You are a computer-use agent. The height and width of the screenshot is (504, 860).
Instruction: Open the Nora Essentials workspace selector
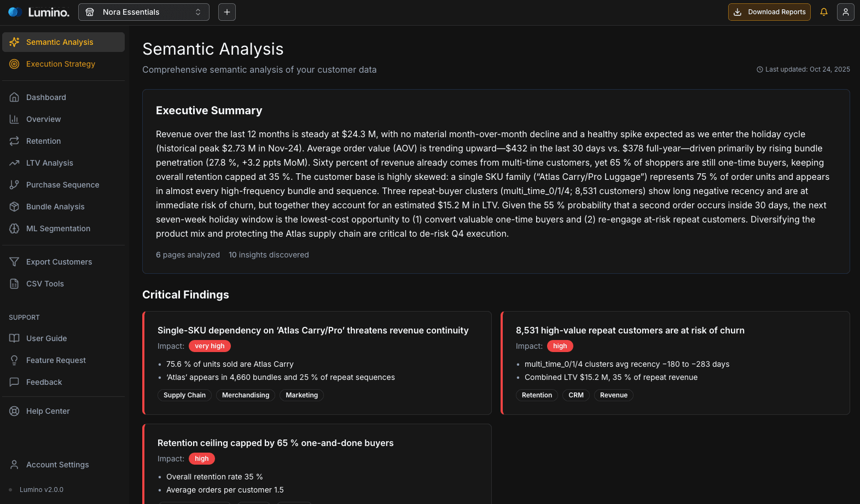(143, 11)
